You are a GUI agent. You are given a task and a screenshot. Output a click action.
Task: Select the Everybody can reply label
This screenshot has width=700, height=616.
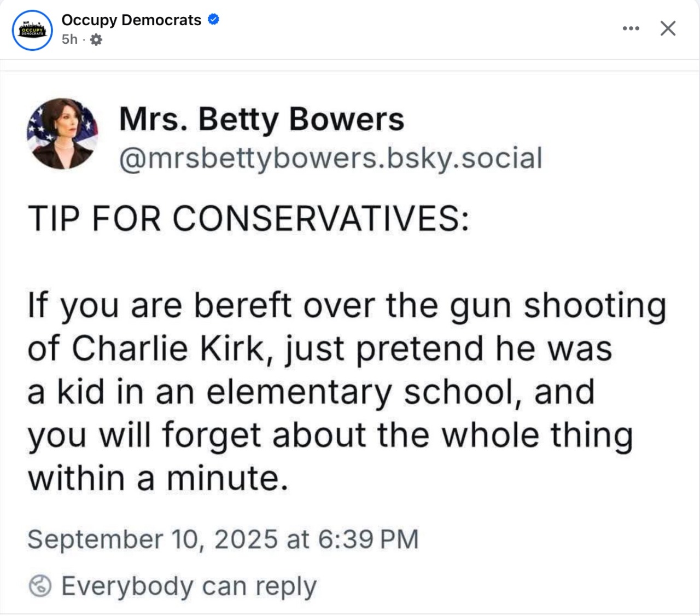point(189,586)
